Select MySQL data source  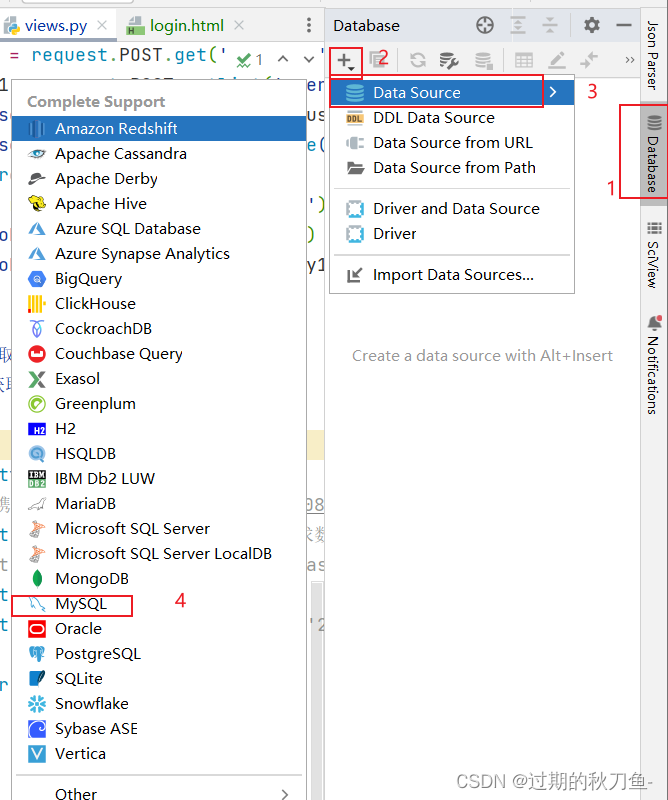point(159,604)
